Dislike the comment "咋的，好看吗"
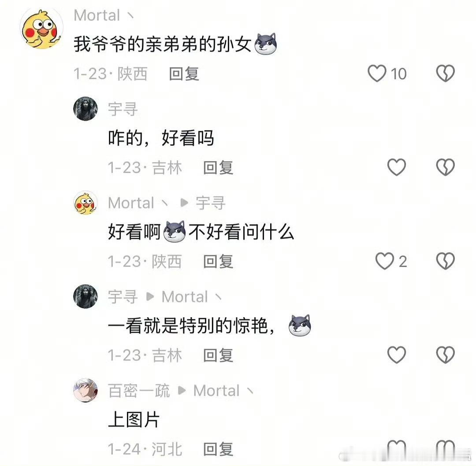476x466 pixels. point(445,167)
